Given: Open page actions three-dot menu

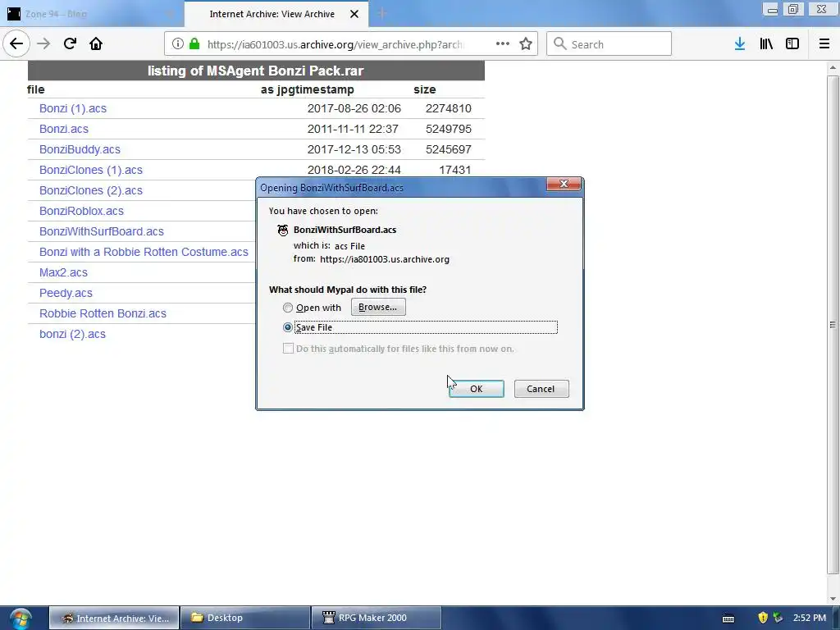Looking at the screenshot, I should [503, 44].
